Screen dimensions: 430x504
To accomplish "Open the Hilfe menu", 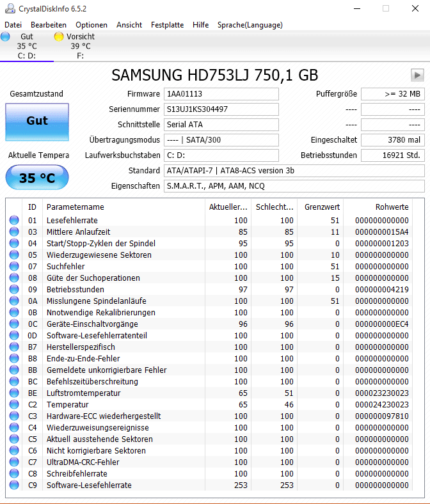I will 201,25.
